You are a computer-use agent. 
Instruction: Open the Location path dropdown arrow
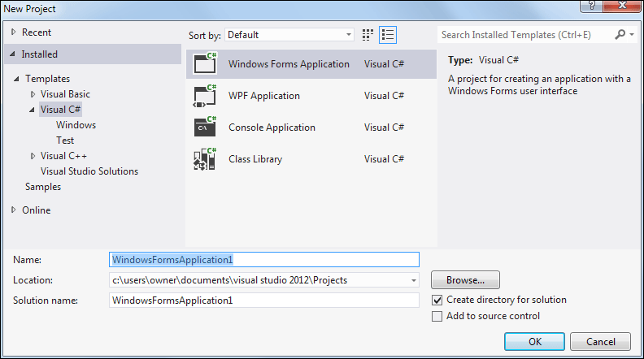414,281
